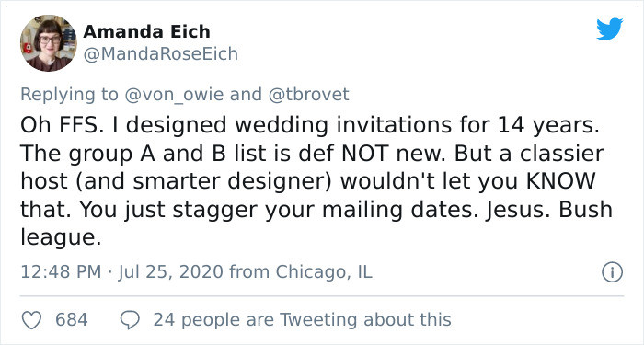Click the Twitter bird logo
The height and width of the screenshot is (345, 644).
point(609,29)
